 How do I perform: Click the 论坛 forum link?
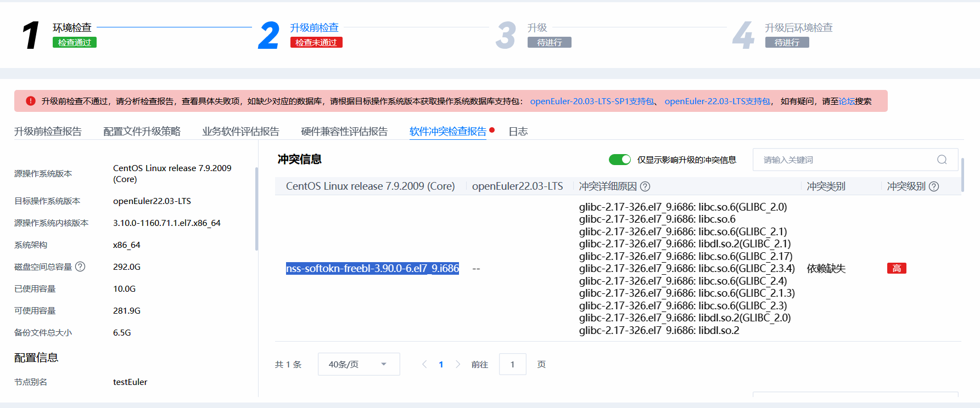(x=847, y=101)
